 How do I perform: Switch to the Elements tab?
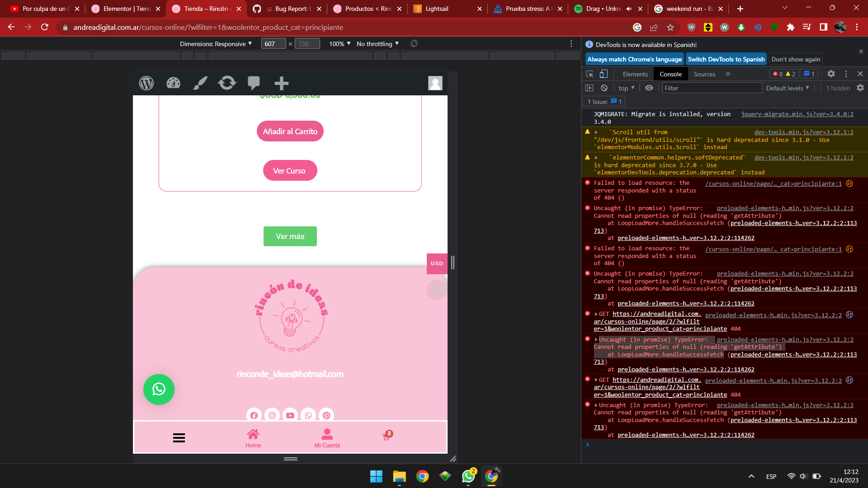(635, 74)
